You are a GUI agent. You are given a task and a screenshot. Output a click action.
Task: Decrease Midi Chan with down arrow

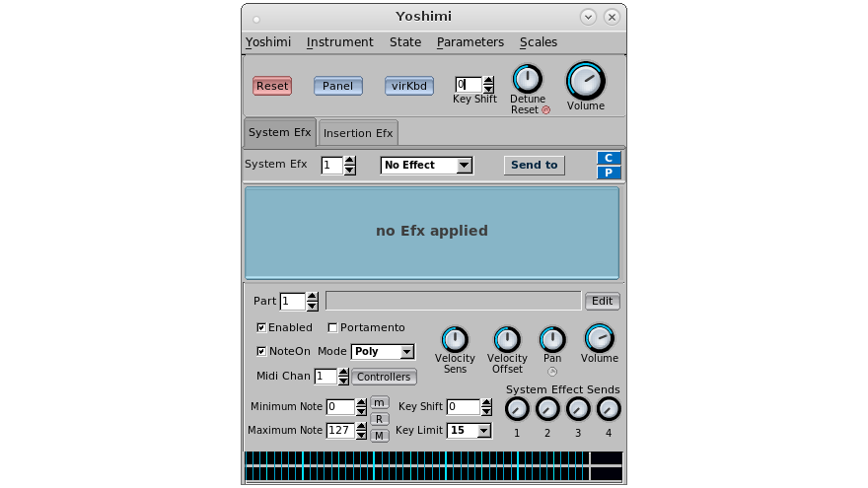[343, 381]
